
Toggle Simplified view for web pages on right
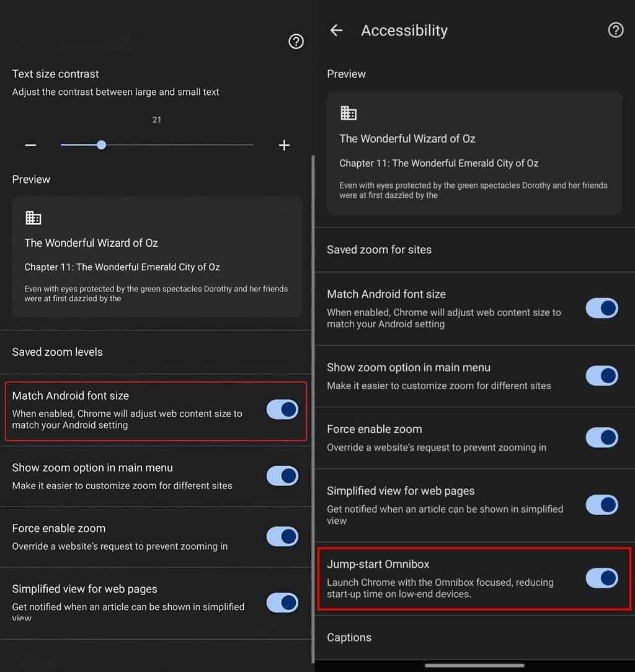click(x=602, y=505)
